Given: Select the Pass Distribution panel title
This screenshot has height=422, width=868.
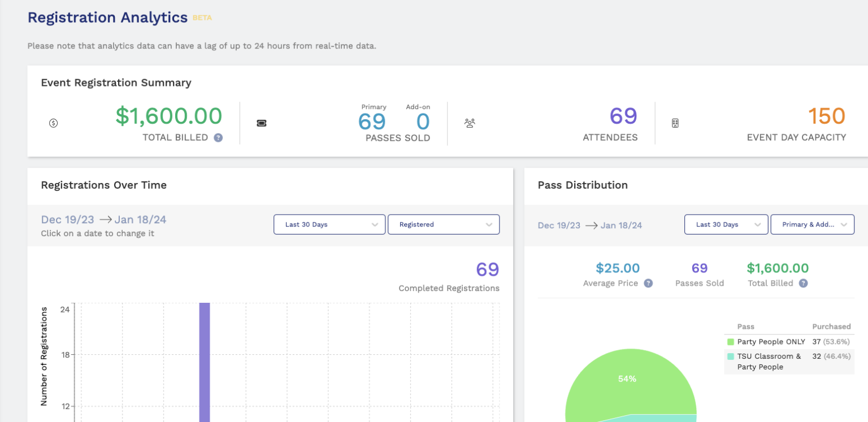Looking at the screenshot, I should tap(583, 185).
